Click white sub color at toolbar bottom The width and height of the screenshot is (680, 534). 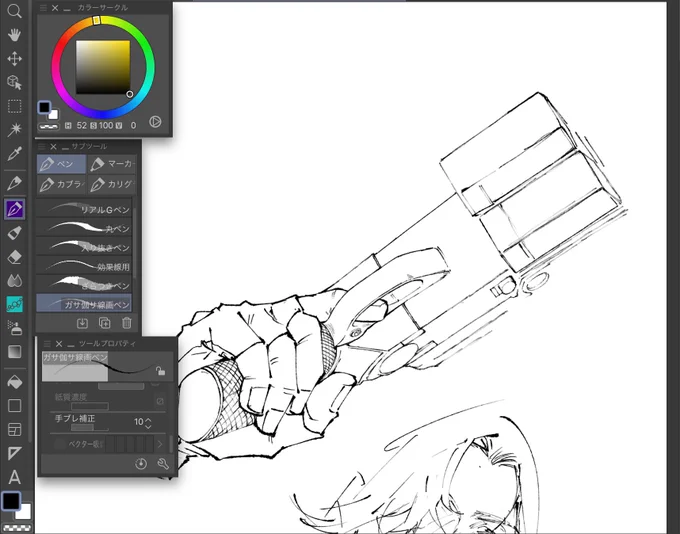tap(25, 512)
